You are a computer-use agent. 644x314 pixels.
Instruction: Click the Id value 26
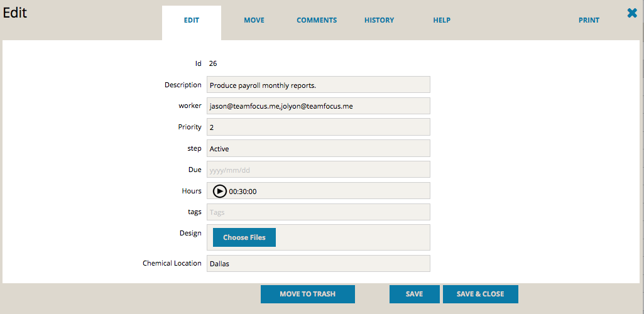(x=213, y=63)
